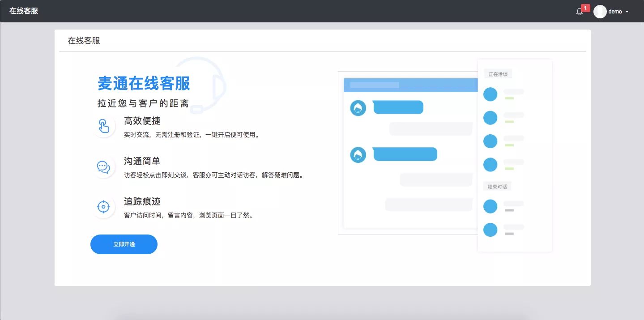Click the demo user avatar
644x320 pixels.
pyautogui.click(x=600, y=12)
